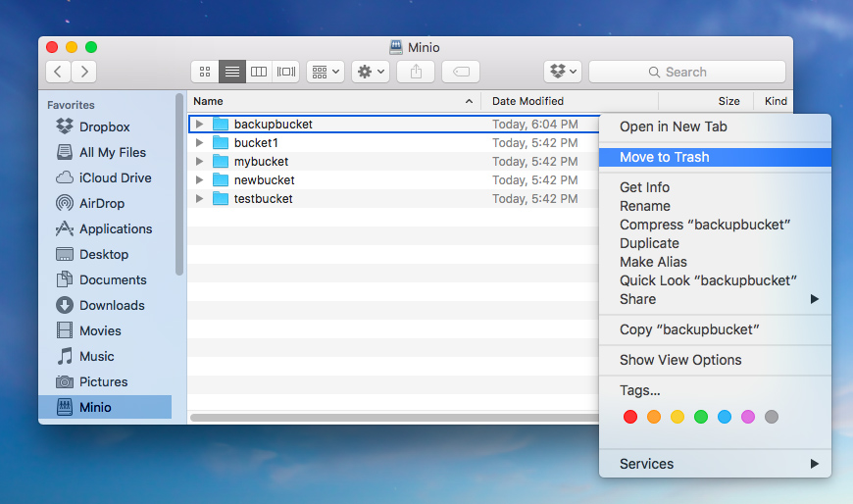Expand the backupbucket folder triangle
853x504 pixels.
point(199,125)
